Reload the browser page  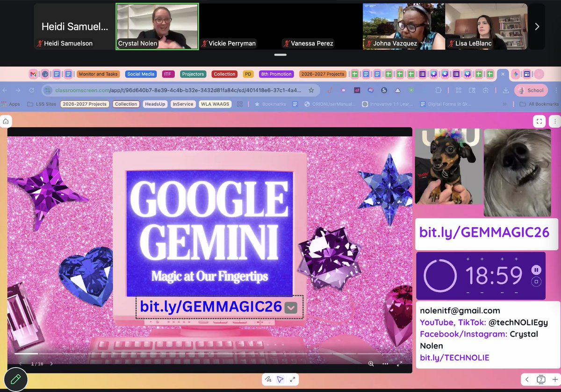[x=32, y=90]
